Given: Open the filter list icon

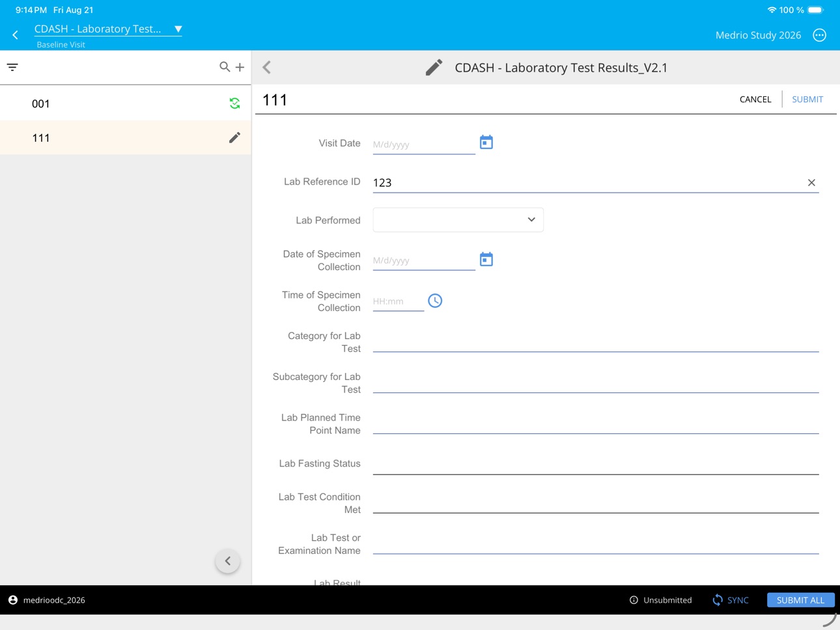Looking at the screenshot, I should (12, 67).
